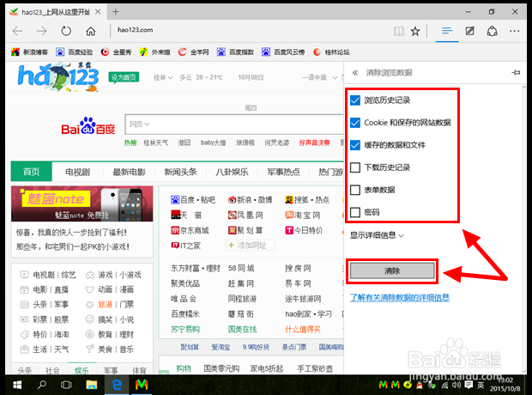The image size is (532, 395).
Task: Pin the clear browsing data pane
Action: pyautogui.click(x=516, y=72)
